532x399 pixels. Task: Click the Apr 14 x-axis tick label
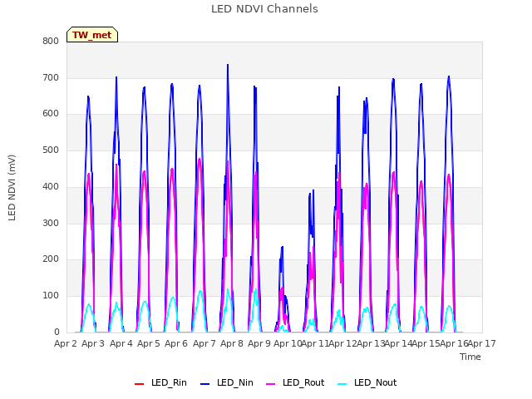(x=398, y=343)
